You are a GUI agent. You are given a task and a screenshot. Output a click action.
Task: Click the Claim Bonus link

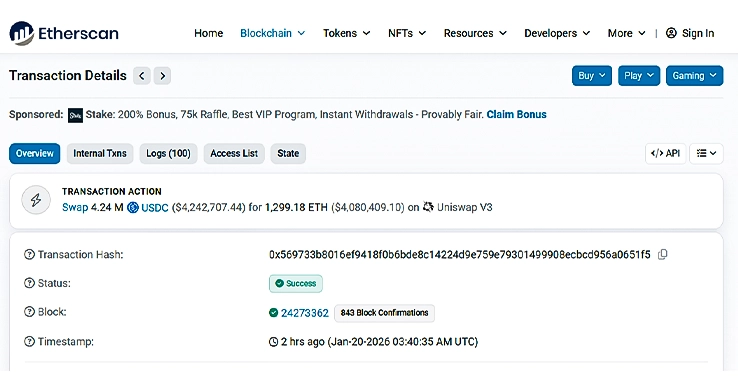click(x=516, y=114)
